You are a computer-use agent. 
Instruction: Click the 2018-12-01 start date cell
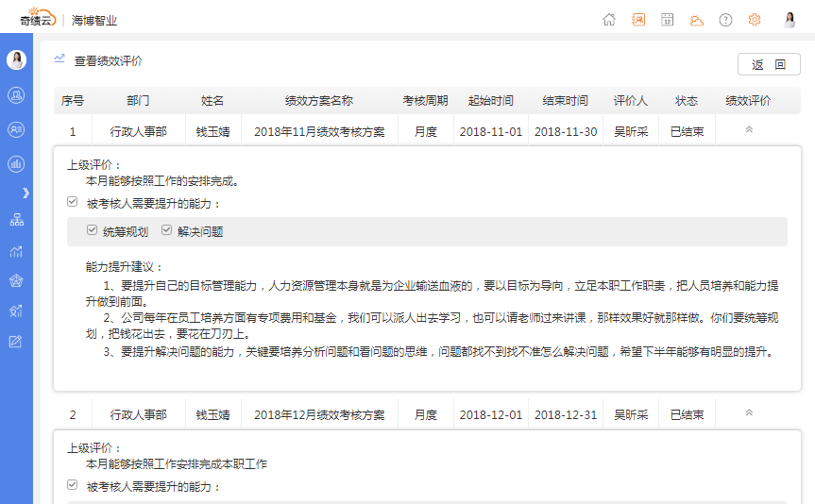point(491,414)
